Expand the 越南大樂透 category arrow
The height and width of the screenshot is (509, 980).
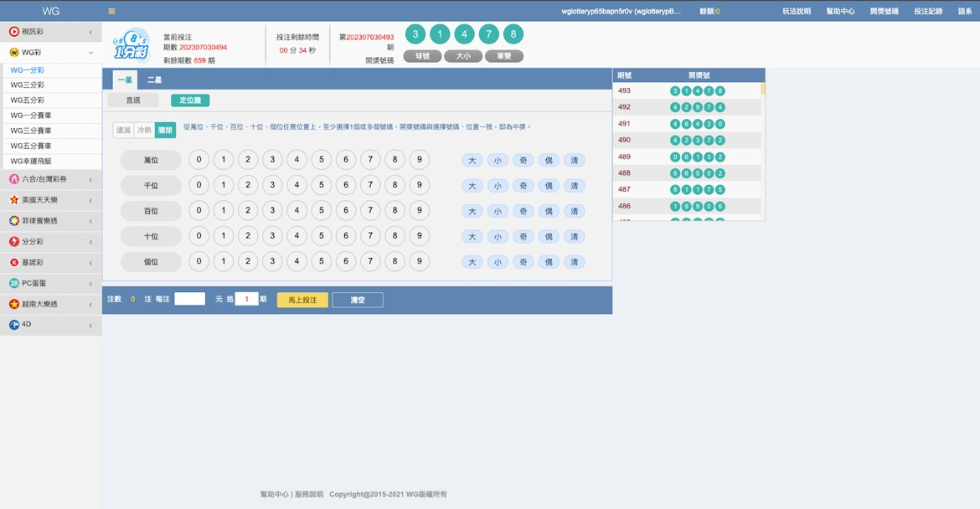pyautogui.click(x=90, y=305)
